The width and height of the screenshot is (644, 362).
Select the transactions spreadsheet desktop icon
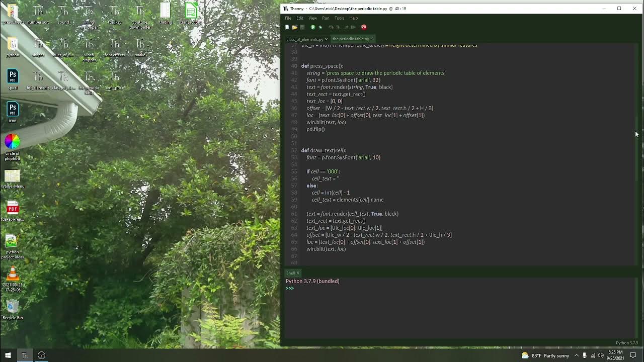191,14
